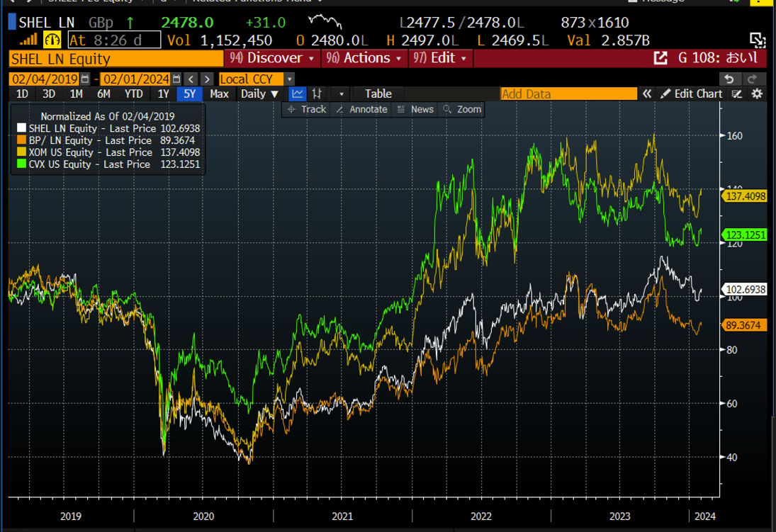Click the At 8:26 d time box
The image size is (776, 532).
pyautogui.click(x=114, y=40)
